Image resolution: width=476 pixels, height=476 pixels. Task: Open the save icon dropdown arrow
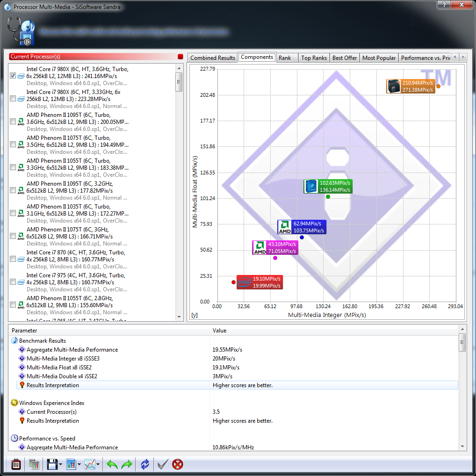coord(60,464)
